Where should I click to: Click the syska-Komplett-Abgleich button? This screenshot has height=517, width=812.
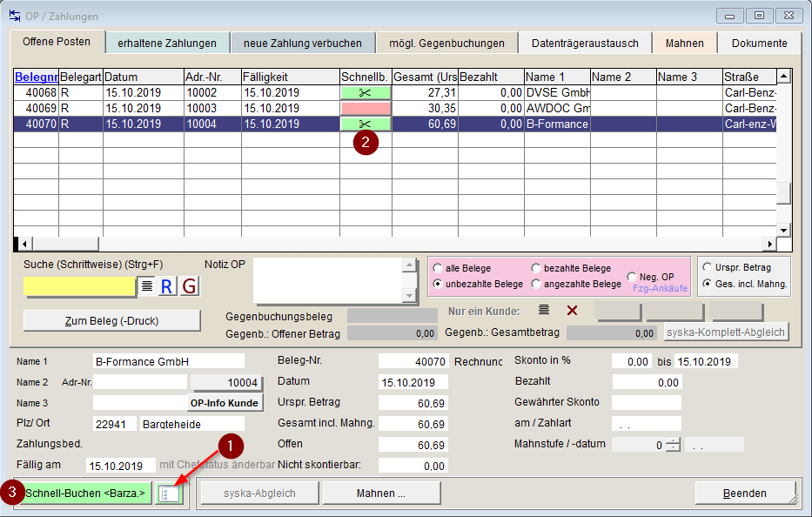click(x=726, y=332)
